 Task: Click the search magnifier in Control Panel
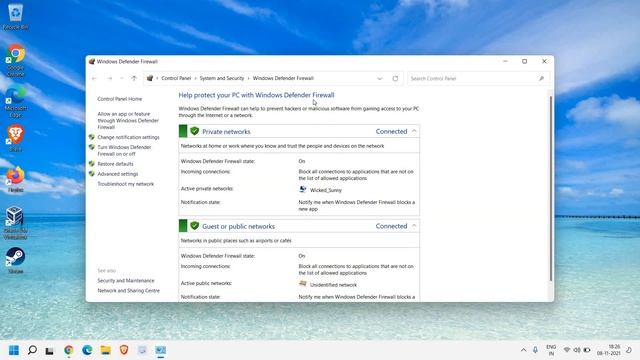point(541,78)
